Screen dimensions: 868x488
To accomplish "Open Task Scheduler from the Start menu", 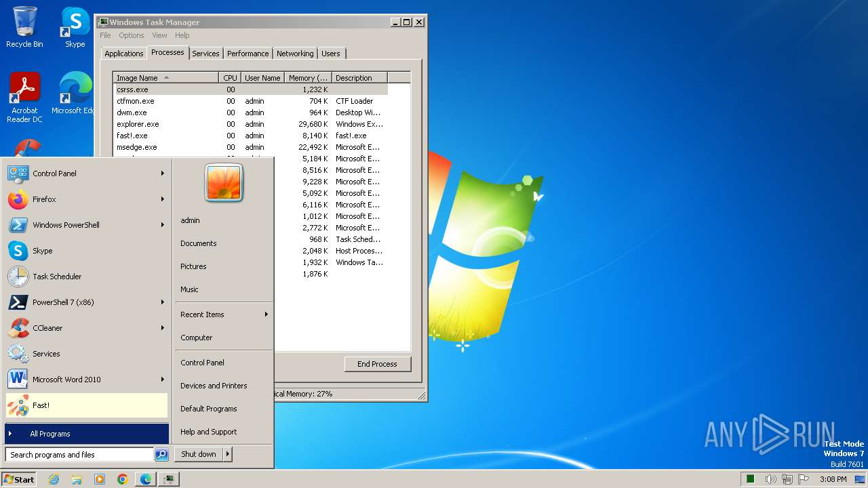I will [x=86, y=277].
